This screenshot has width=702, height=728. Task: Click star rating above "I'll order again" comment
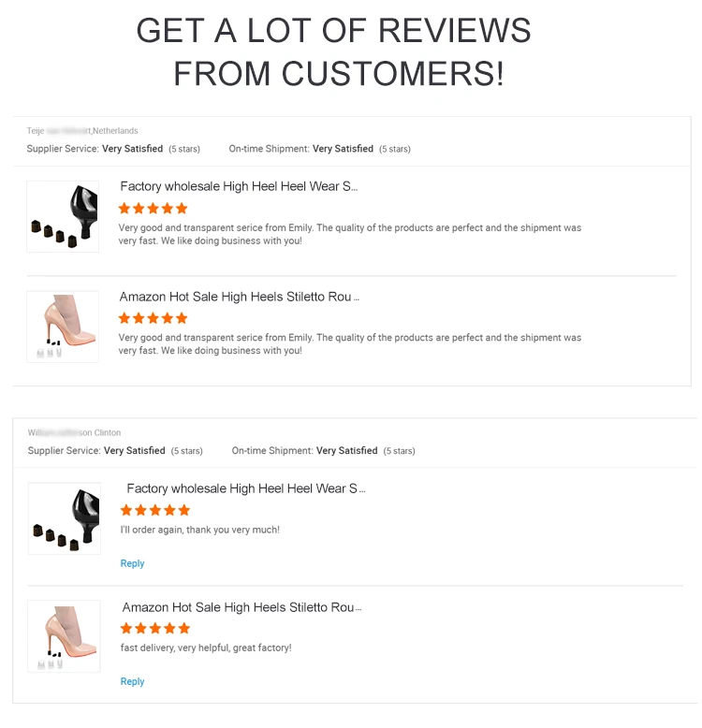coord(155,510)
